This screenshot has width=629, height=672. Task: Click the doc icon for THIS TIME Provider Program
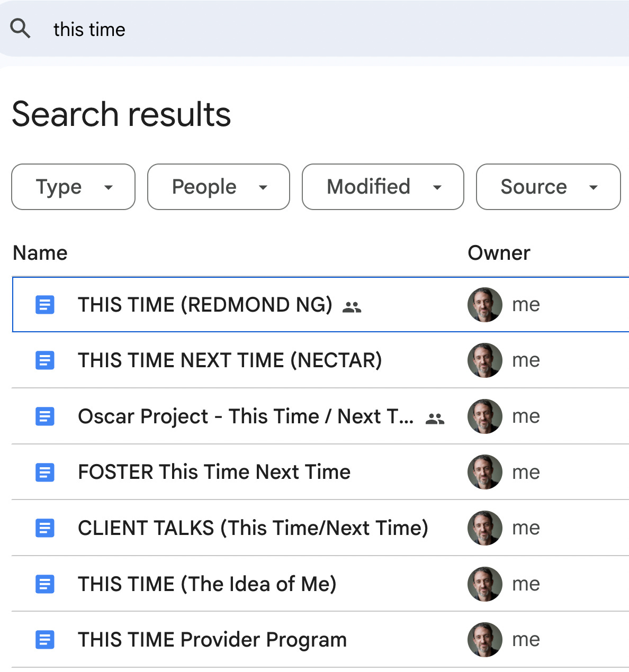[45, 640]
